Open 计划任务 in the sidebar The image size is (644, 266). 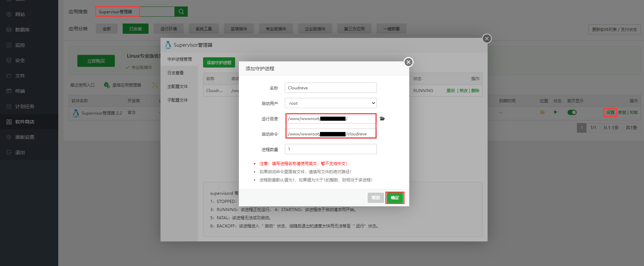click(x=29, y=106)
